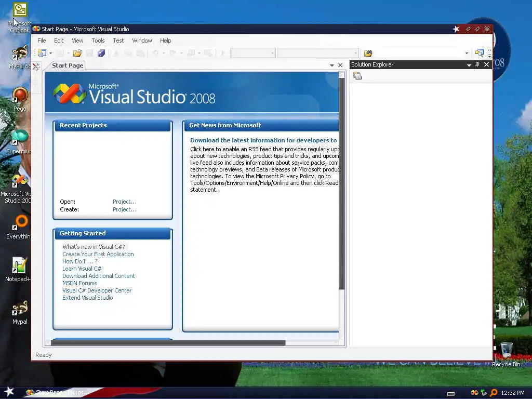Click the Solution Explorer toolbar window icon

(480, 53)
